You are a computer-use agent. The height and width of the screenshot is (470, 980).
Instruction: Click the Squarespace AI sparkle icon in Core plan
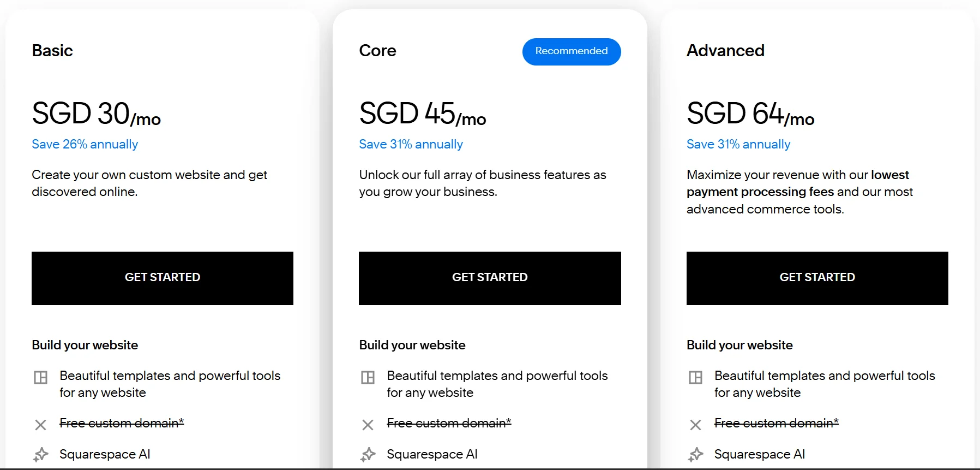pyautogui.click(x=368, y=455)
